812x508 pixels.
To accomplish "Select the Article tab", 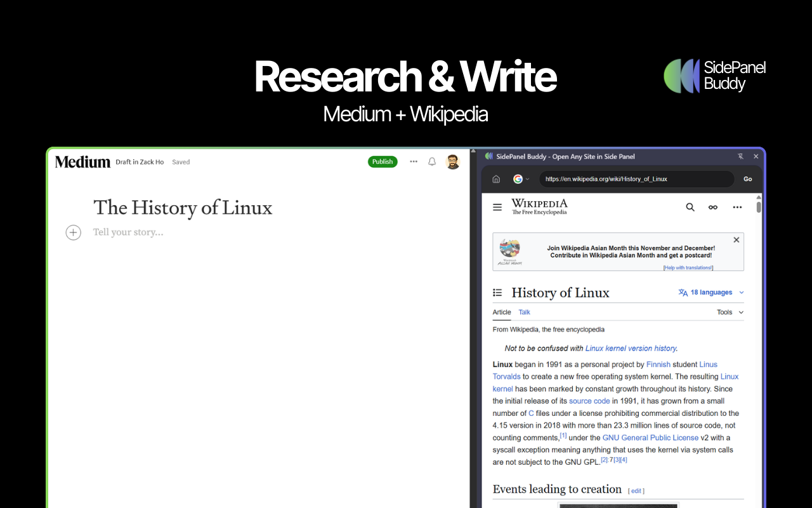I will click(x=502, y=312).
